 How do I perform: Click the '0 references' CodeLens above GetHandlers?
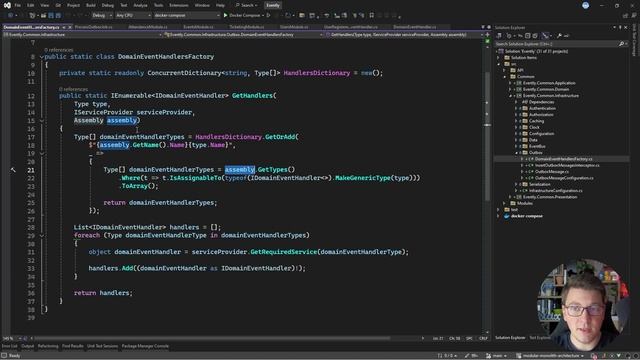pos(73,89)
